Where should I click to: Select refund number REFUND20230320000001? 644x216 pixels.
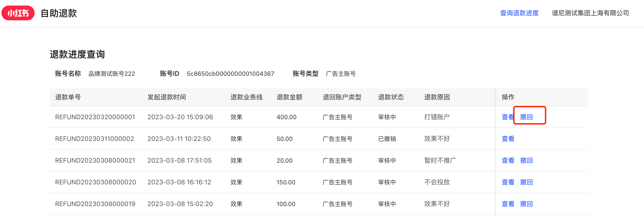(95, 117)
